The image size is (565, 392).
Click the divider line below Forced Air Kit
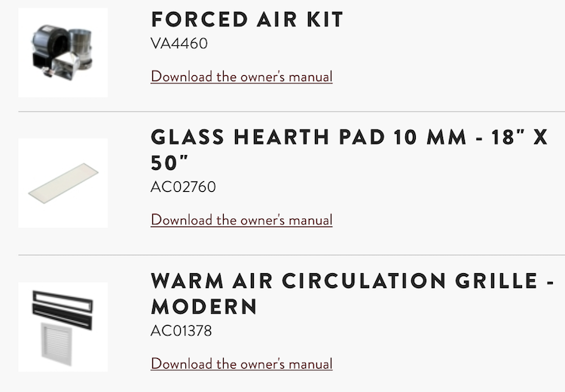(292, 111)
